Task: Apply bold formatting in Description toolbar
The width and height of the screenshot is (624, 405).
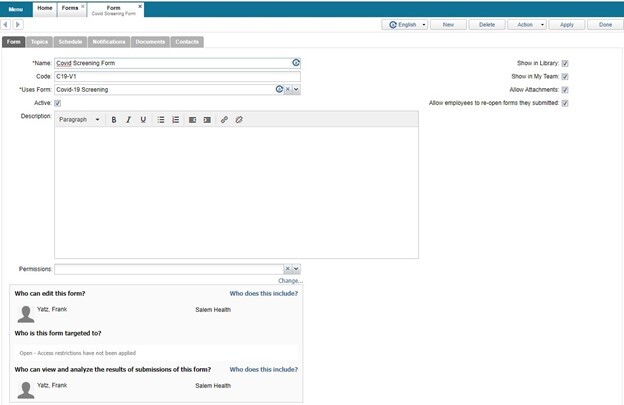Action: click(114, 120)
